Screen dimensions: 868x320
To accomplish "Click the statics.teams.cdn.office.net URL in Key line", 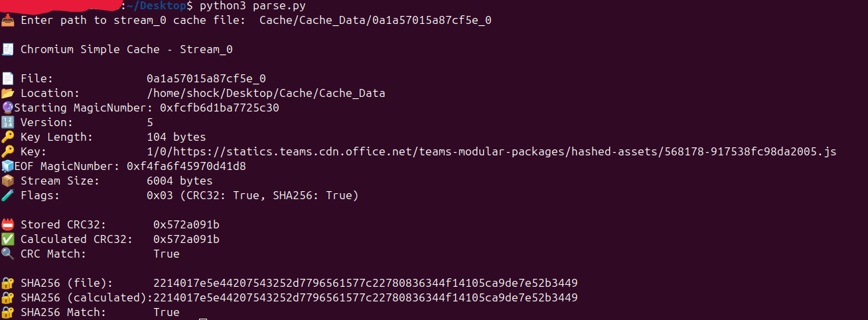I will click(492, 152).
